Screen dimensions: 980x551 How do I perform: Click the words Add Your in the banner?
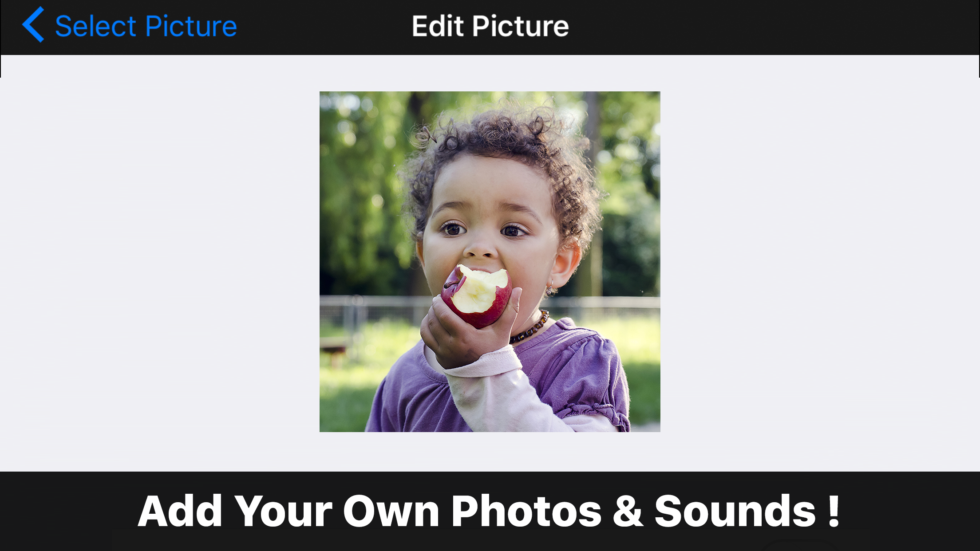pyautogui.click(x=235, y=511)
